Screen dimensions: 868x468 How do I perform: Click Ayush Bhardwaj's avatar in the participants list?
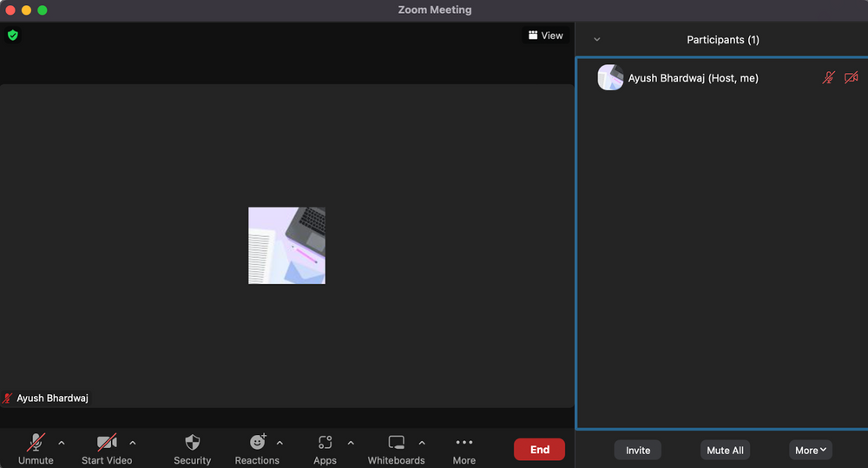pos(610,77)
